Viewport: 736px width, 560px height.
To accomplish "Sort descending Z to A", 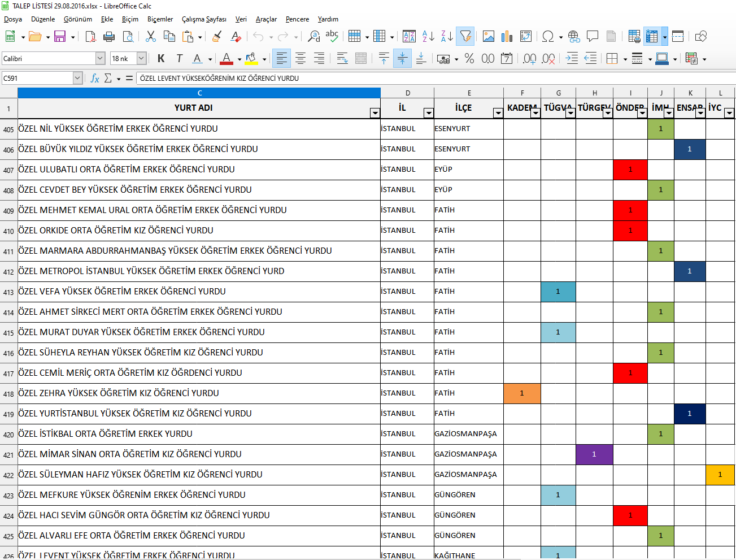I will [447, 37].
